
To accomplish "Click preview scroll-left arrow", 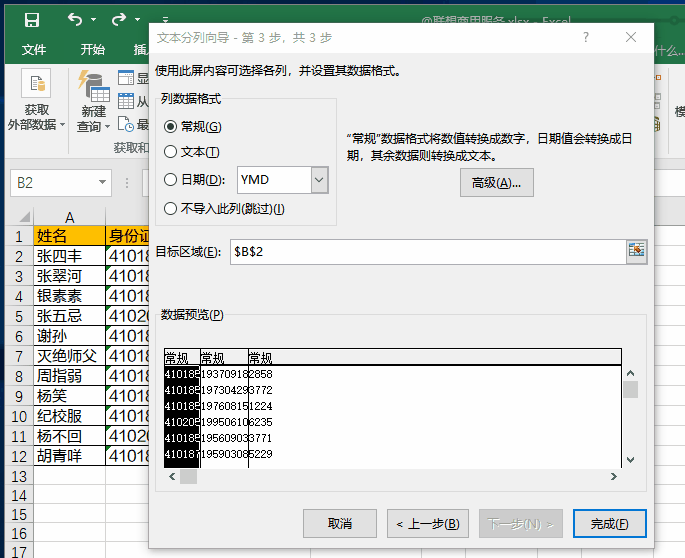I will [x=172, y=476].
